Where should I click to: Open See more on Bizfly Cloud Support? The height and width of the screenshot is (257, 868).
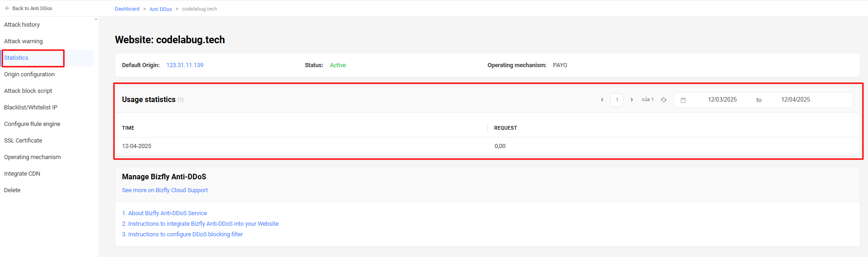pos(165,190)
